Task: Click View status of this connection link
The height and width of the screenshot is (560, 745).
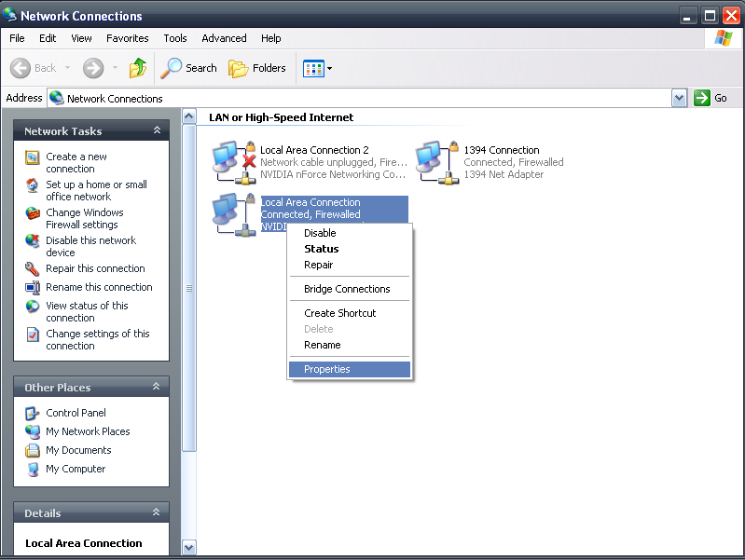Action: 87,311
